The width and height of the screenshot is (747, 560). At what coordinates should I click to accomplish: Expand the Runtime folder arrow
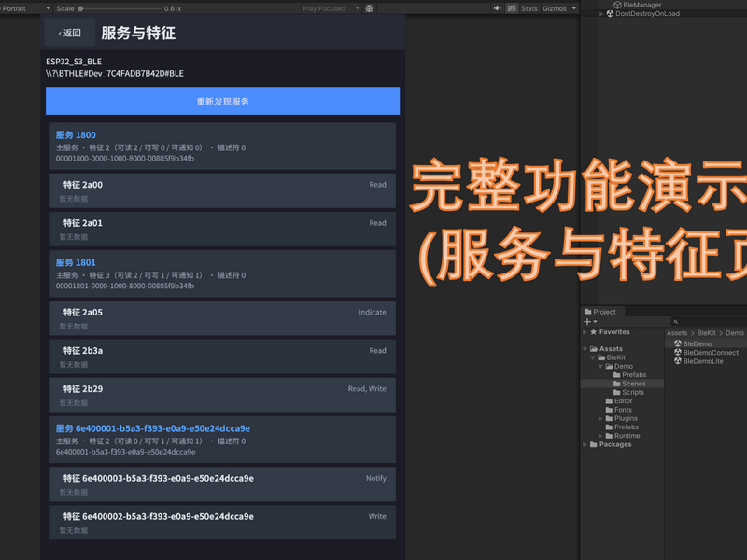click(x=600, y=436)
